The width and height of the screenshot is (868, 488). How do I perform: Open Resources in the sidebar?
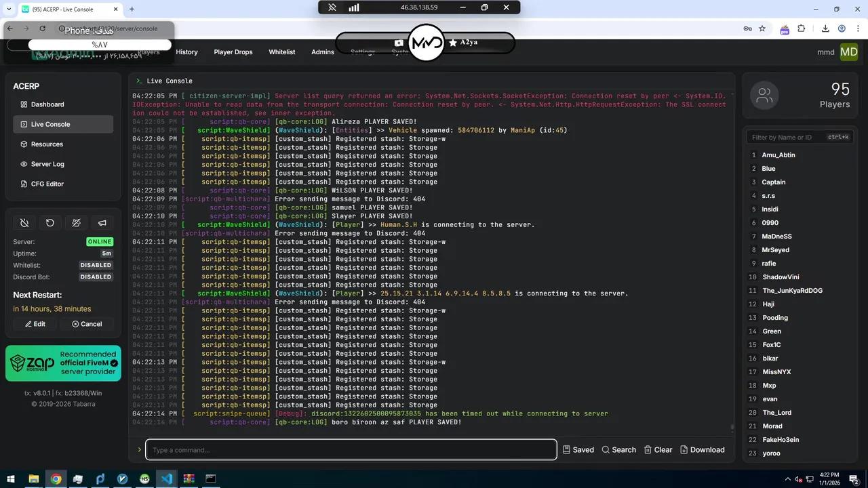point(46,144)
